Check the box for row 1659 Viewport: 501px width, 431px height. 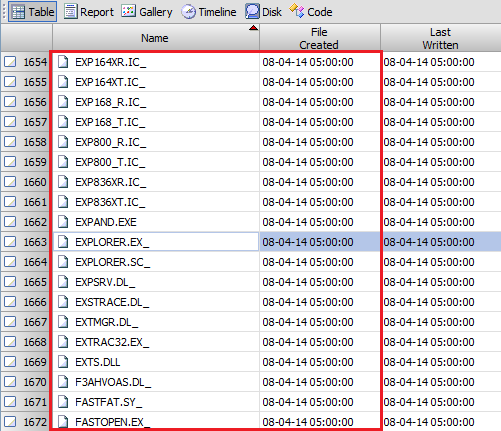[10, 162]
